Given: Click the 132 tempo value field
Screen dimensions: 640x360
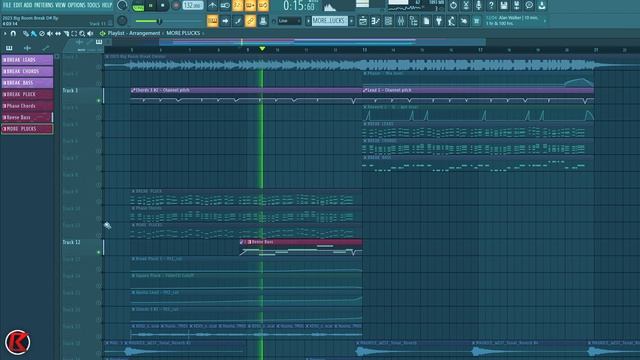Looking at the screenshot, I should point(193,5).
